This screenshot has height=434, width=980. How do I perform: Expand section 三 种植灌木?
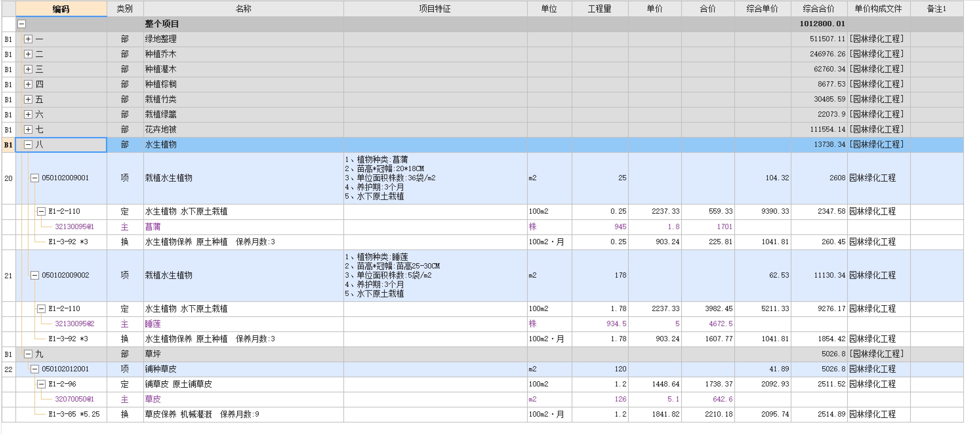pyautogui.click(x=28, y=69)
